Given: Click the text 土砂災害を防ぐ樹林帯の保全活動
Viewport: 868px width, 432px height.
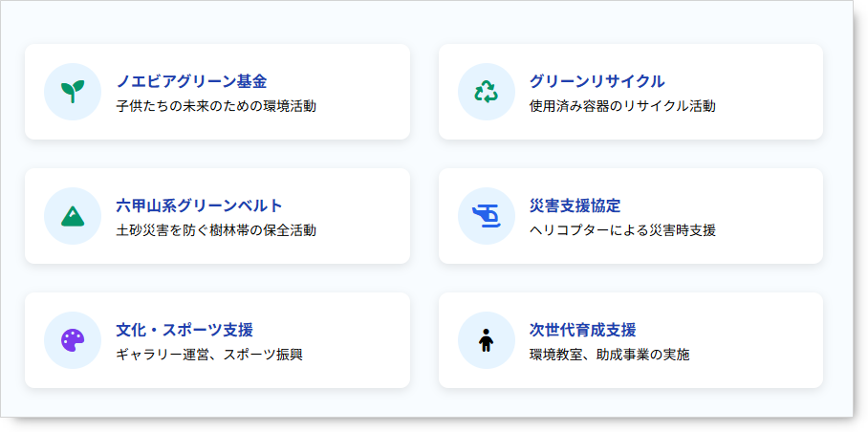Looking at the screenshot, I should [x=216, y=230].
